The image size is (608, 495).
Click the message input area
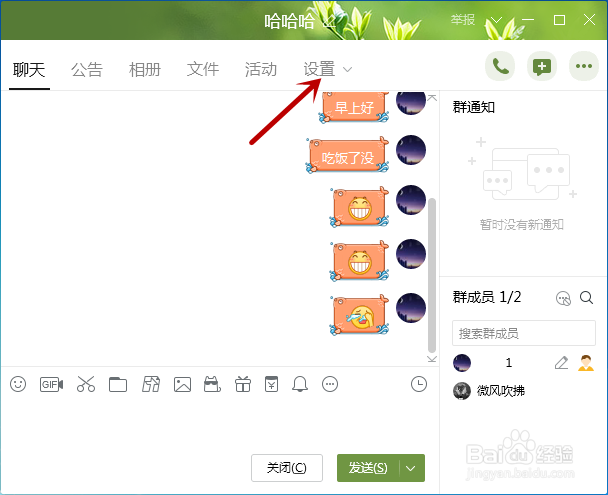click(220, 424)
